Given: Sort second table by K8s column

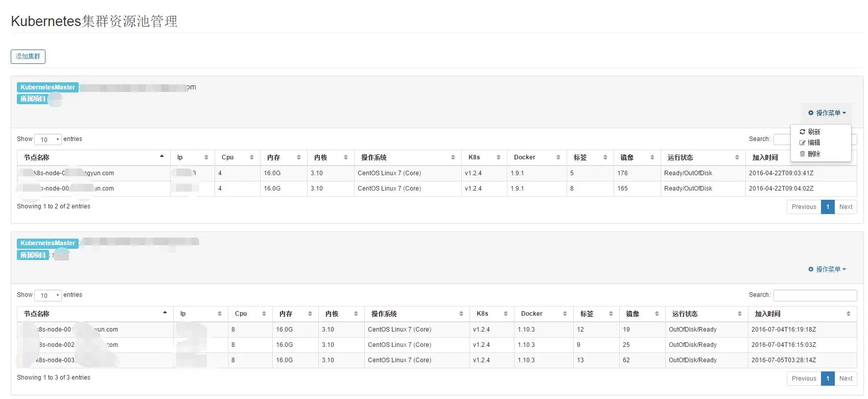Looking at the screenshot, I should pyautogui.click(x=492, y=314).
